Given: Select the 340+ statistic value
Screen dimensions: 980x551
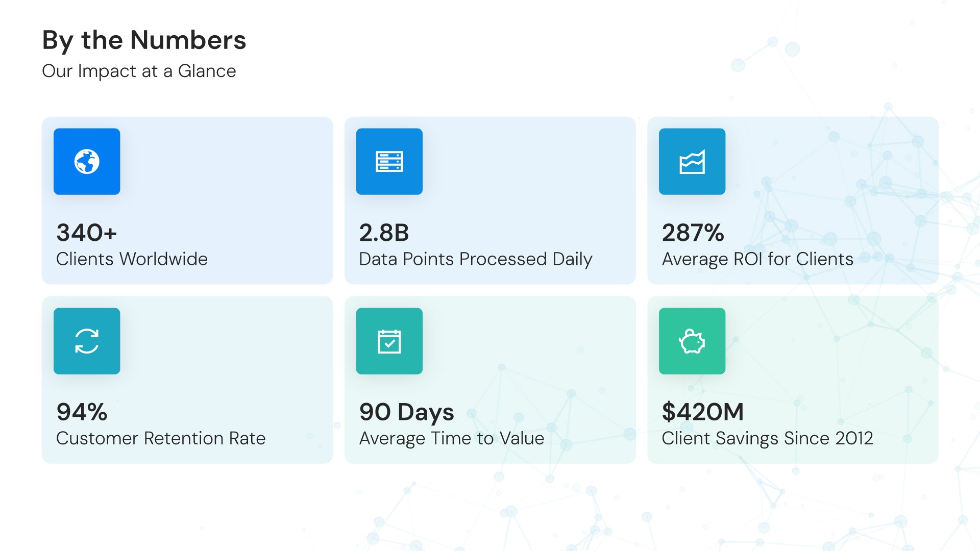Looking at the screenshot, I should (87, 233).
